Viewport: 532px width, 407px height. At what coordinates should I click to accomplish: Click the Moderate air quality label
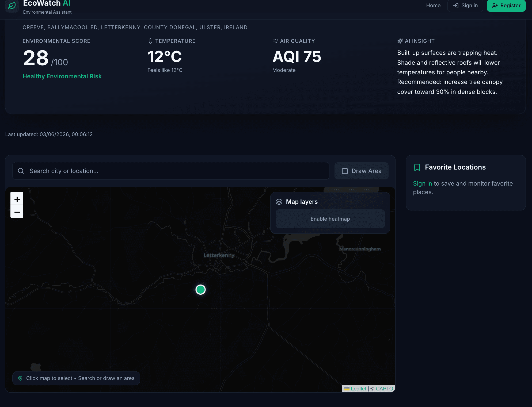[x=284, y=70]
